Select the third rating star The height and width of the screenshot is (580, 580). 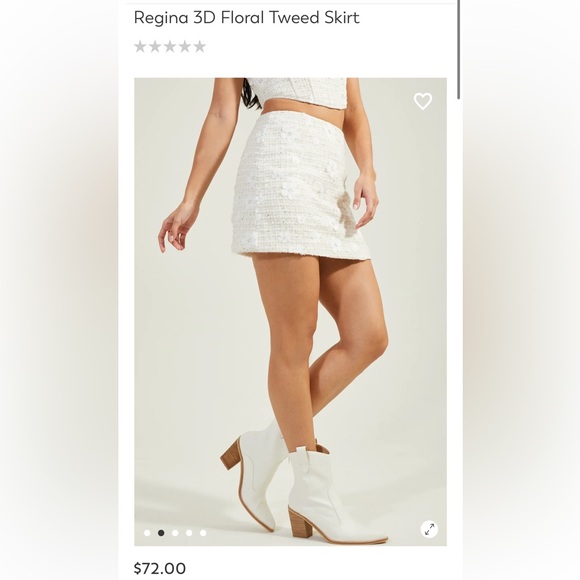[x=170, y=47]
